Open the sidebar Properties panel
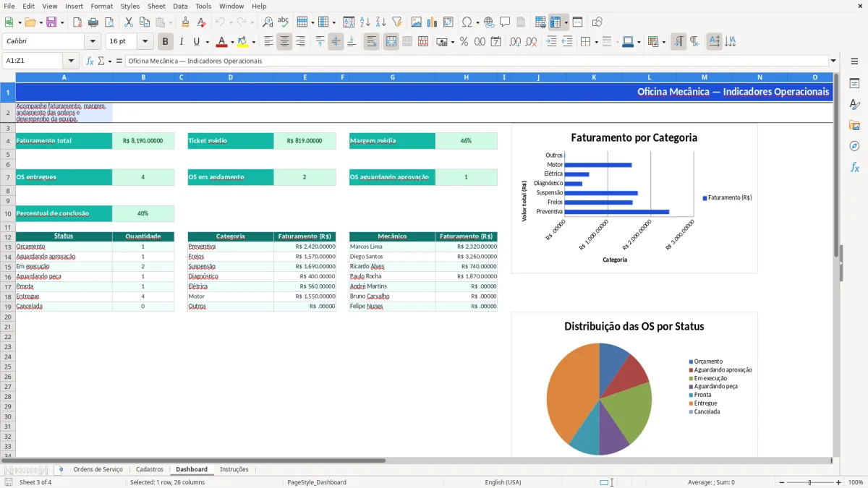 tap(854, 84)
